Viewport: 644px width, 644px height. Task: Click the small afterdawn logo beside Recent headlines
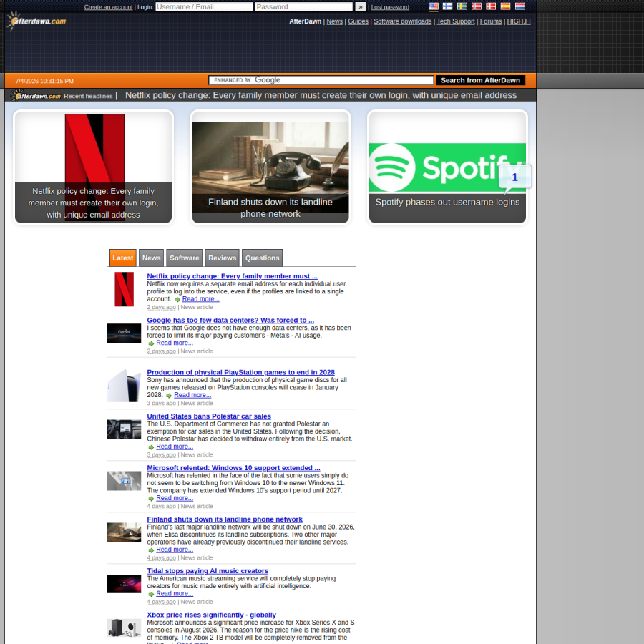36,95
